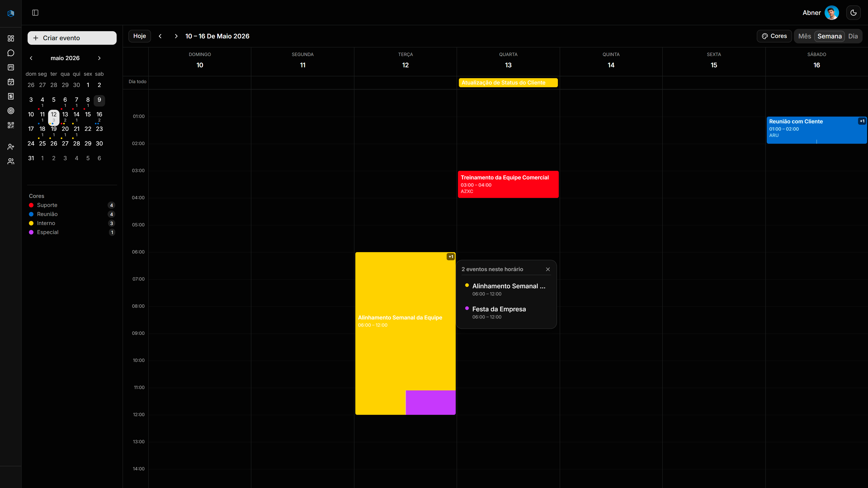Select the Interno category label
Viewport: 868px width, 488px height.
pos(46,223)
